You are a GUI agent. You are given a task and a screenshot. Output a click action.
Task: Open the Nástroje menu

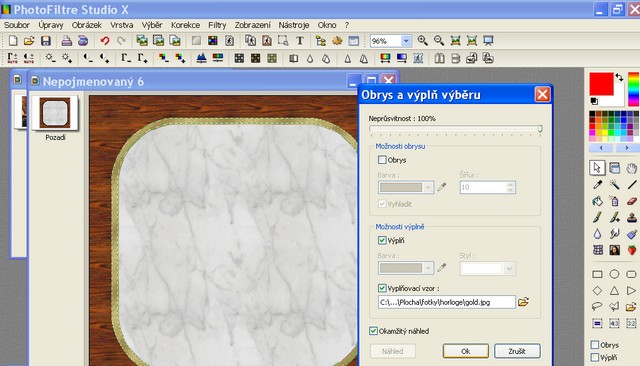click(x=294, y=25)
